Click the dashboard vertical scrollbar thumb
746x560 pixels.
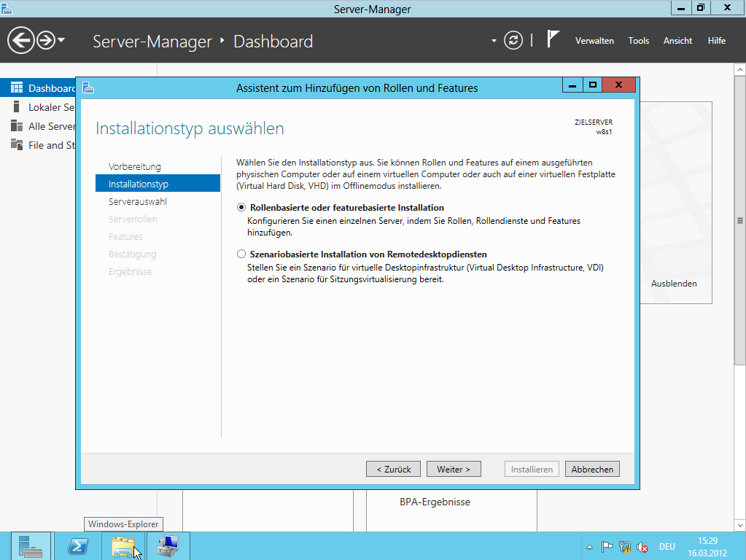(x=740, y=220)
